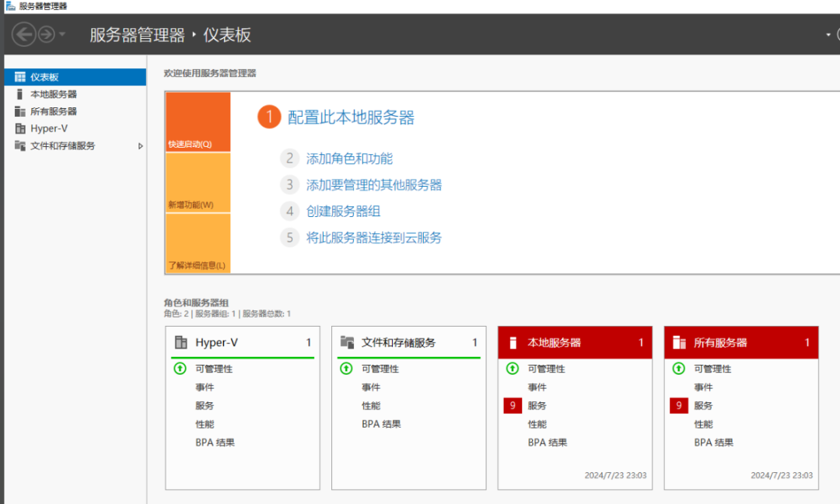The height and width of the screenshot is (504, 840).
Task: Click the step 5 number circle
Action: (x=289, y=237)
